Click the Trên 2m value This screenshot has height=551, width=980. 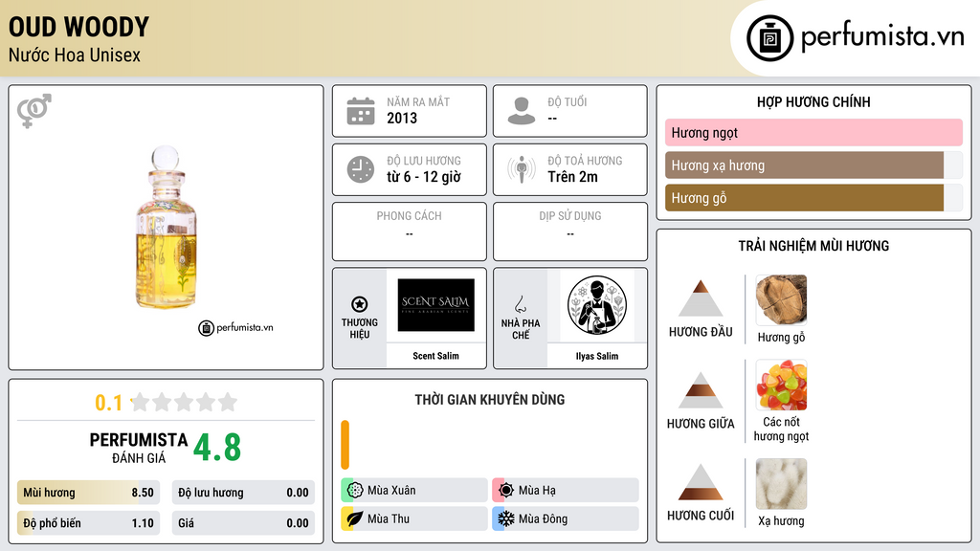pos(572,177)
